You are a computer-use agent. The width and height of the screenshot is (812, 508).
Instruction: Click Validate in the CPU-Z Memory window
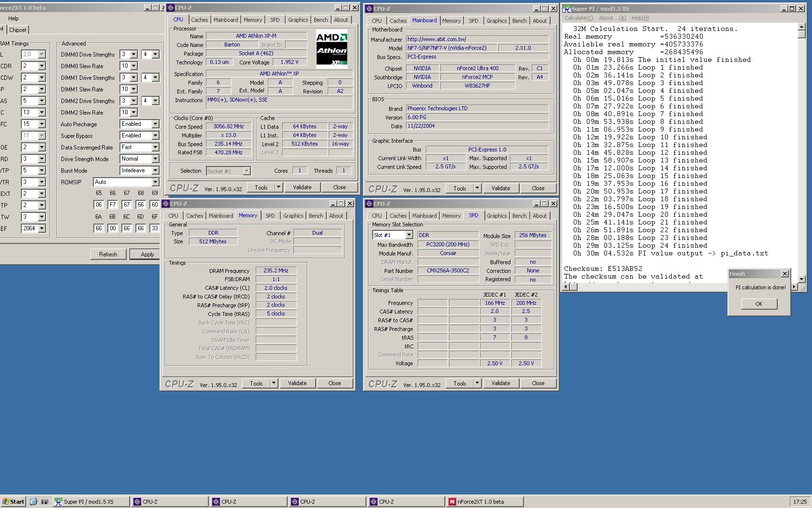tap(297, 383)
